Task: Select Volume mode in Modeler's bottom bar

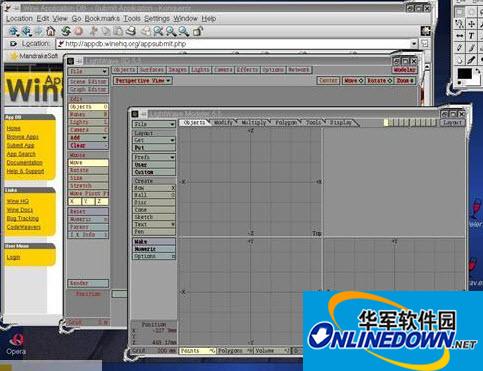Action: (272, 351)
